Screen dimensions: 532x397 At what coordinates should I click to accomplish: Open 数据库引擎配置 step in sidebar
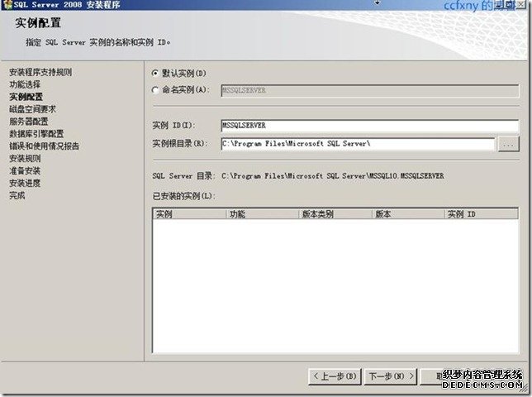point(36,133)
